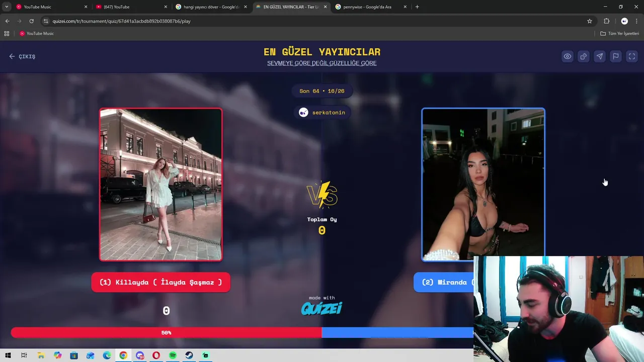The height and width of the screenshot is (362, 644).
Task: Reload the page
Action: (31, 21)
